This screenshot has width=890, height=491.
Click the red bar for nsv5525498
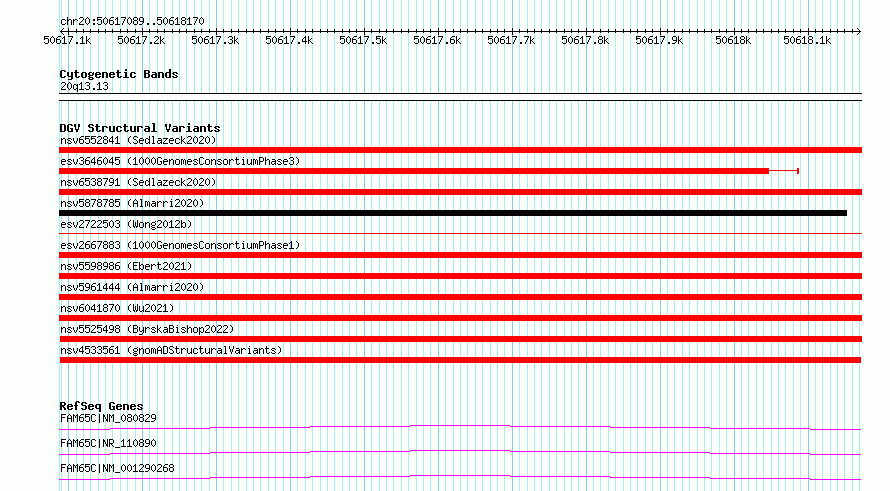pos(460,339)
